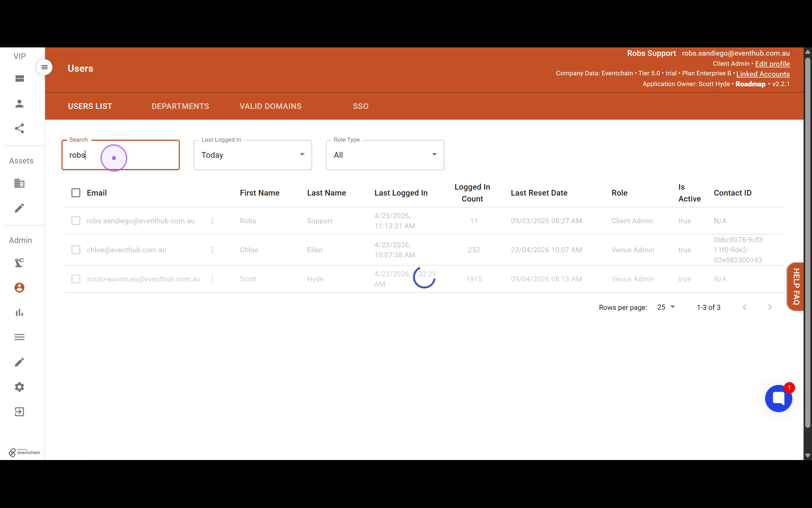Click the Assets pencil edit icon
Screen dimensions: 812x508
(x=19, y=208)
